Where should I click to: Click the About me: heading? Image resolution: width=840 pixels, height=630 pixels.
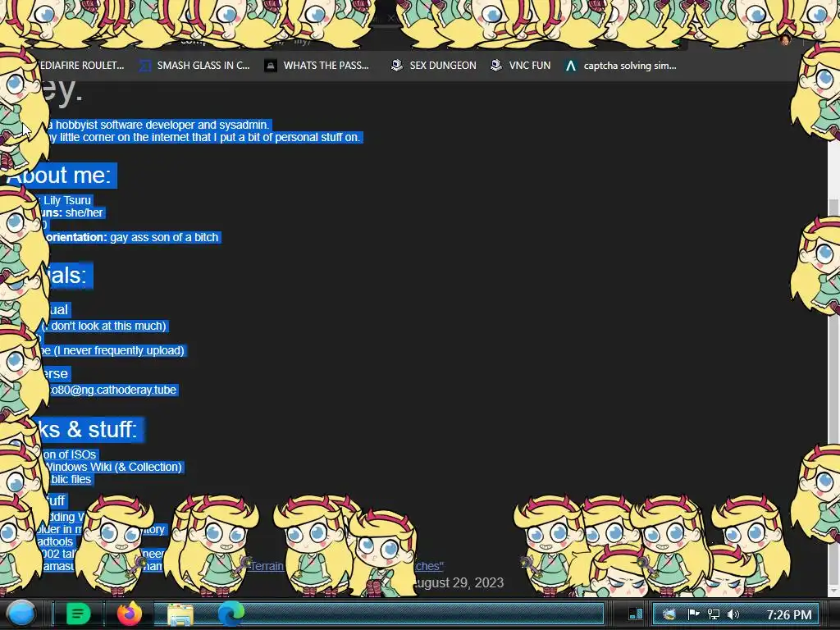[x=59, y=176]
